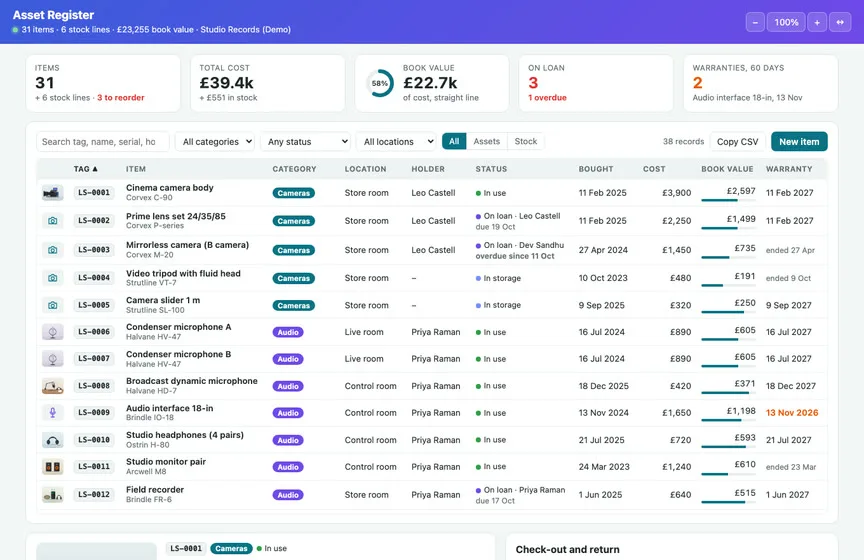The width and height of the screenshot is (864, 560).
Task: Click the Cinema camera body thumbnail
Action: coord(52,193)
